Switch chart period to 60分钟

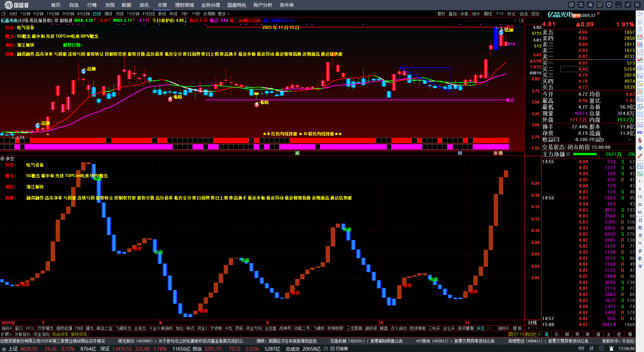(84, 14)
